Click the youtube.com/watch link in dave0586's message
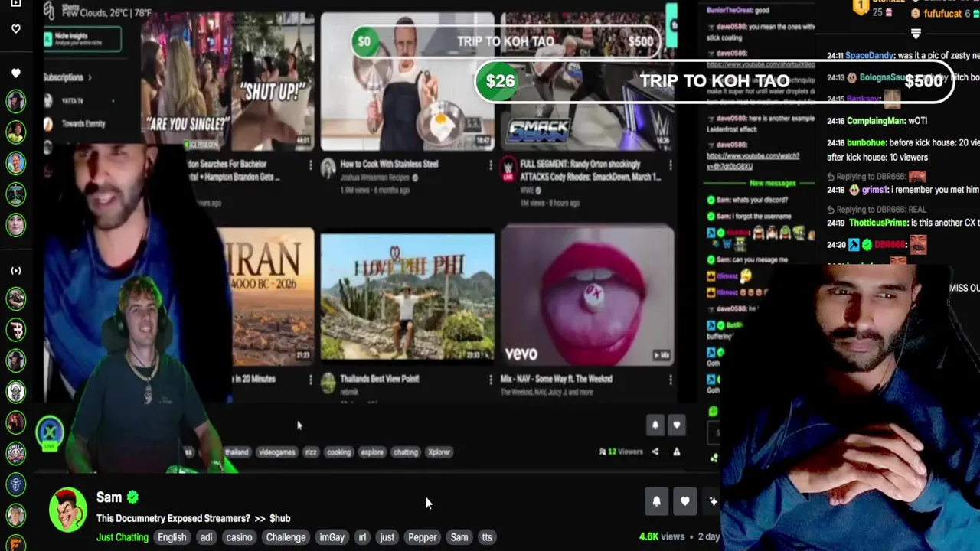980x551 pixels. point(752,161)
